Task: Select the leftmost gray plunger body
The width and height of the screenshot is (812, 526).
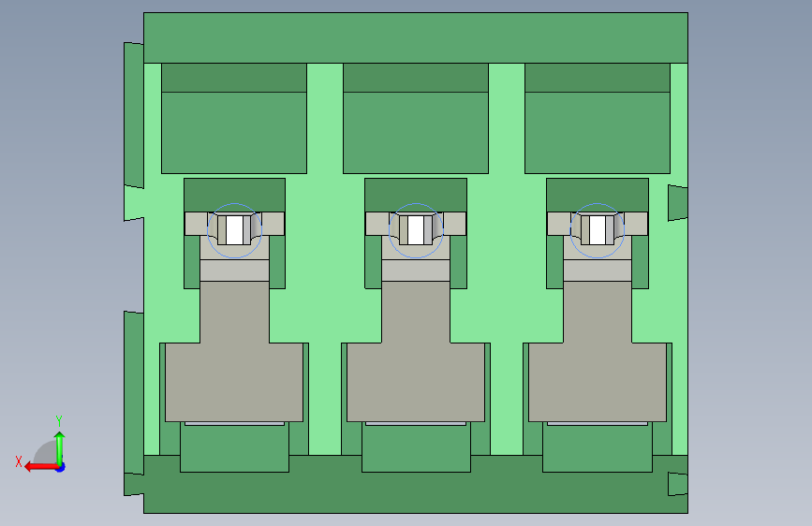Action: tap(234, 352)
